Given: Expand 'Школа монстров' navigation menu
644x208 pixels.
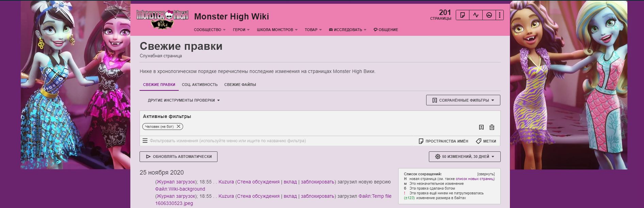Looking at the screenshot, I should [x=277, y=30].
